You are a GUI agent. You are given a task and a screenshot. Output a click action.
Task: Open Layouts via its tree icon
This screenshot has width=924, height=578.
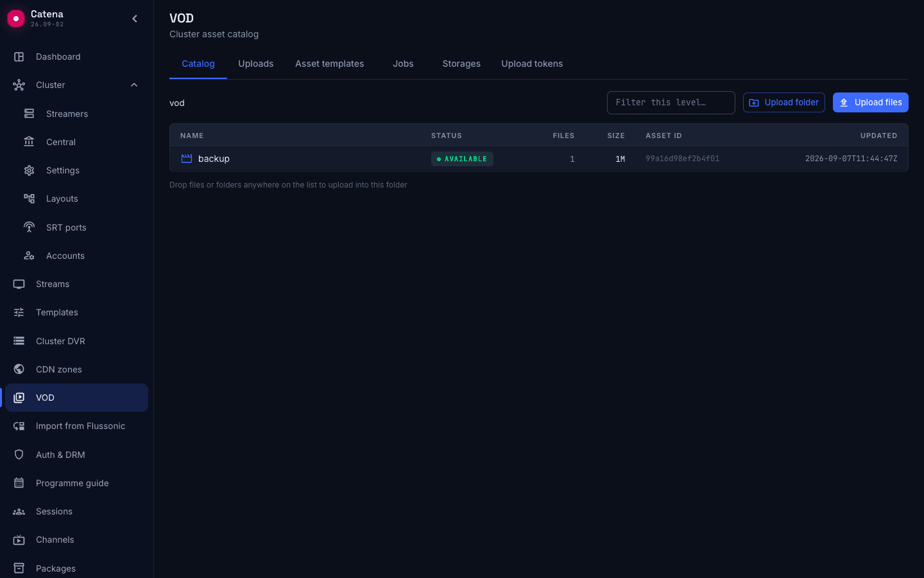coord(30,198)
